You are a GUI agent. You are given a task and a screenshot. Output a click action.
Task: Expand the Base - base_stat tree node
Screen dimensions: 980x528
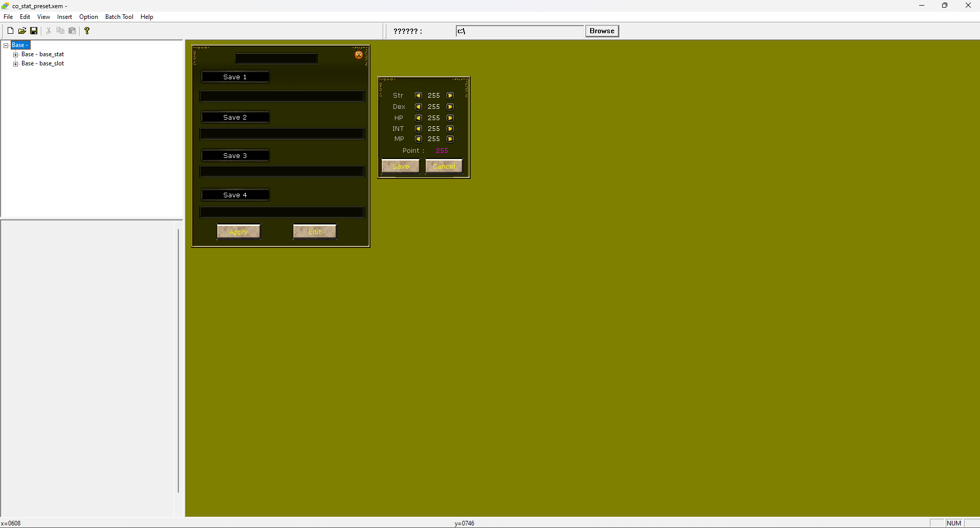(x=16, y=54)
